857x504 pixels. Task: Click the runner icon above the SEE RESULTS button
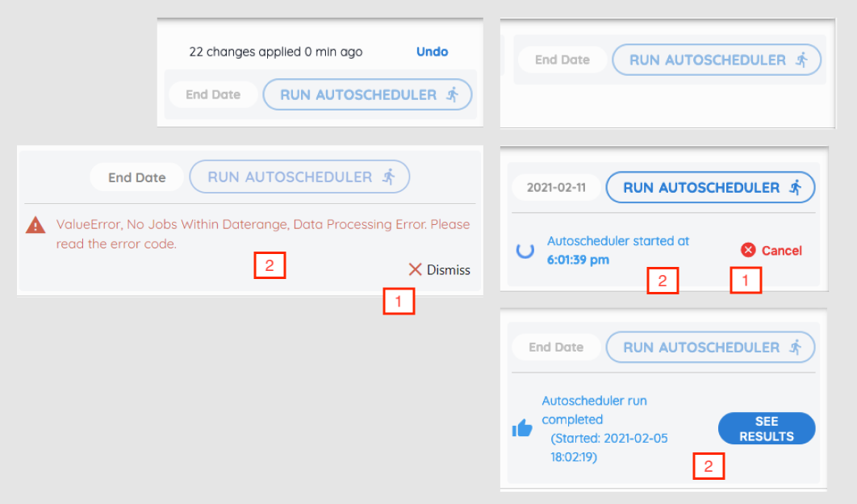tap(796, 348)
